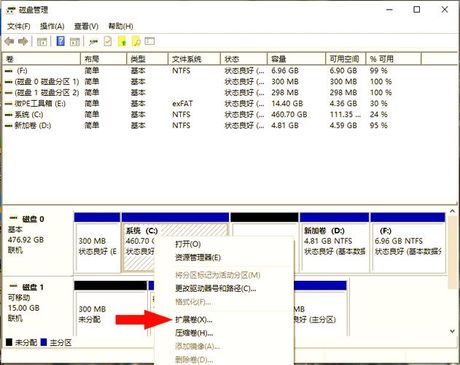
Task: Sort by the 文件系统 column header
Action: (194, 59)
